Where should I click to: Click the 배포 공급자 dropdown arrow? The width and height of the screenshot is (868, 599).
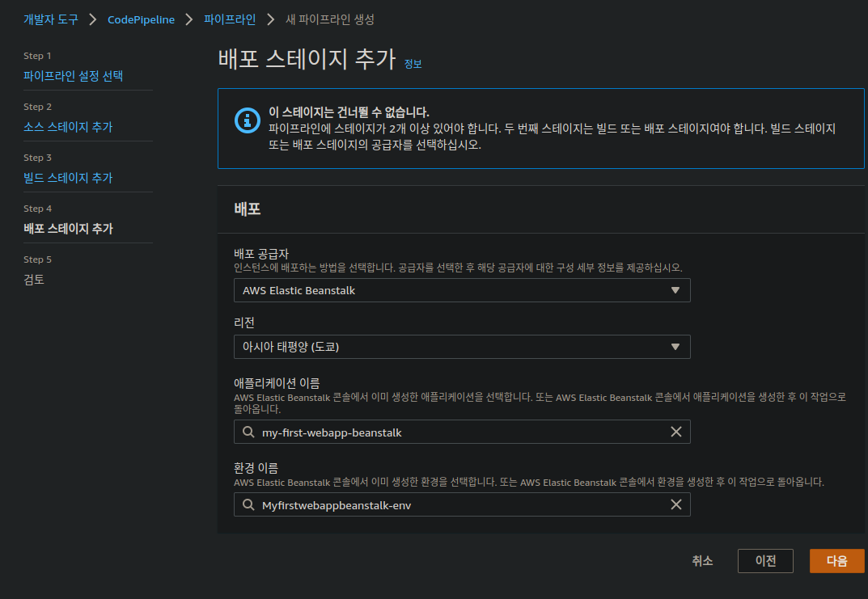675,290
